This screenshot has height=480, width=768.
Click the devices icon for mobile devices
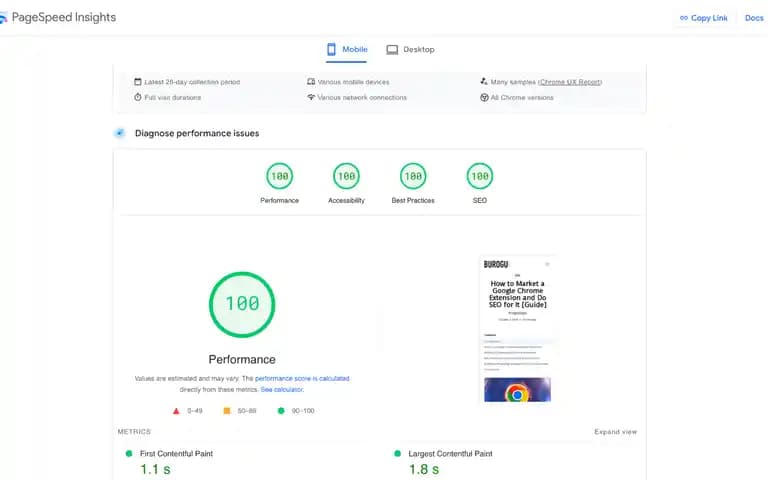[x=311, y=82]
